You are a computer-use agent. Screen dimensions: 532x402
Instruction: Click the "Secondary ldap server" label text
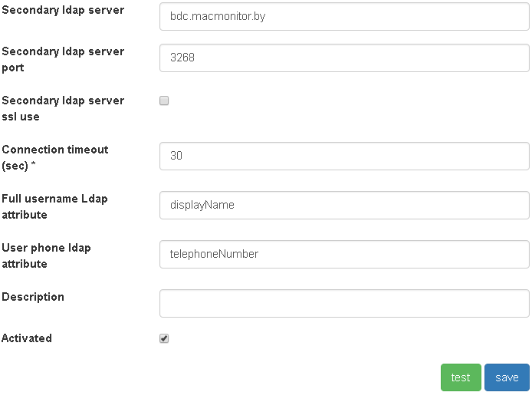point(63,11)
